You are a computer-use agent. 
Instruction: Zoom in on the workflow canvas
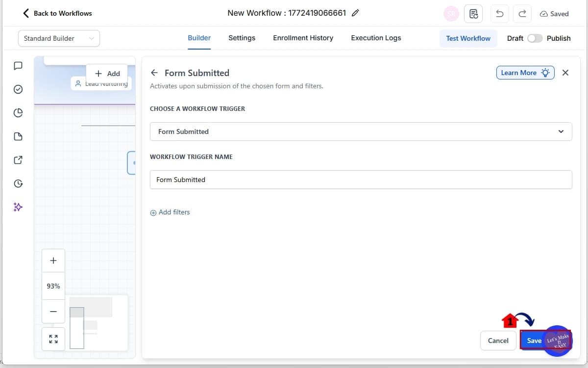(x=53, y=260)
